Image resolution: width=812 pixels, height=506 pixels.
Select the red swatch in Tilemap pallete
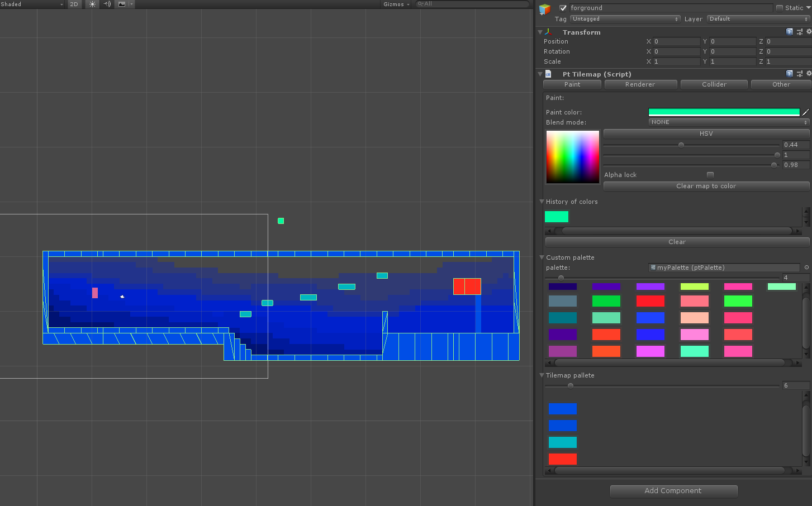click(x=562, y=459)
